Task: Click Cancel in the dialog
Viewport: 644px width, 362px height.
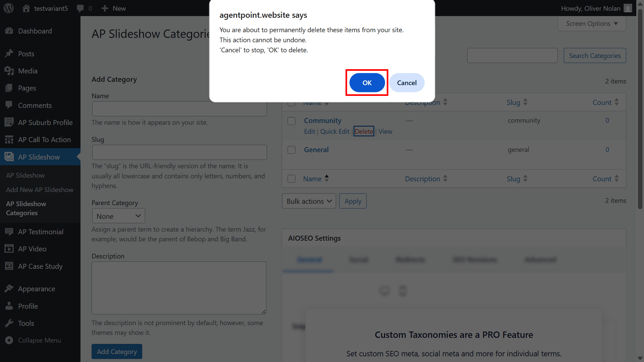Action: (x=407, y=83)
